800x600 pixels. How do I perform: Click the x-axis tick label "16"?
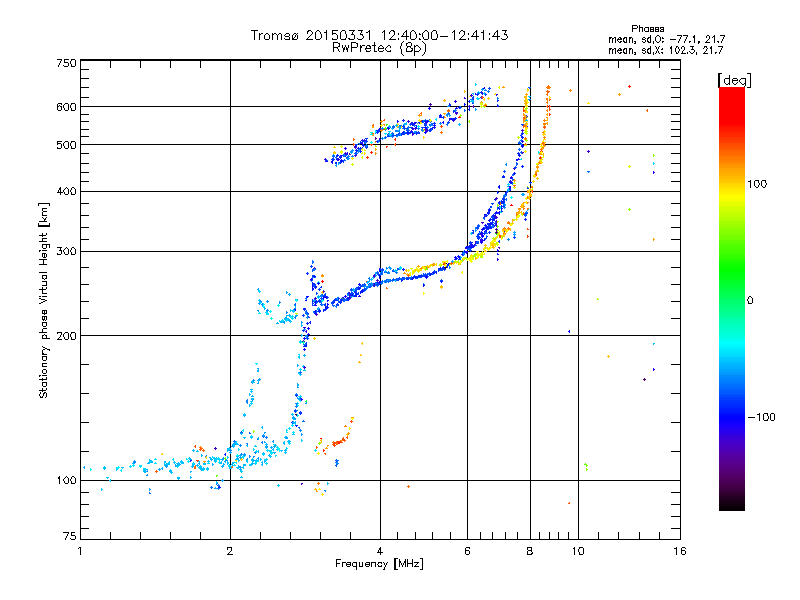coord(680,551)
